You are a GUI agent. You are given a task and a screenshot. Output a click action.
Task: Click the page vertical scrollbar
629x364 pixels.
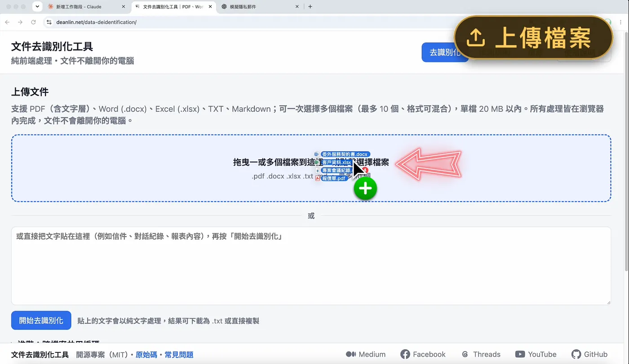pos(626,153)
